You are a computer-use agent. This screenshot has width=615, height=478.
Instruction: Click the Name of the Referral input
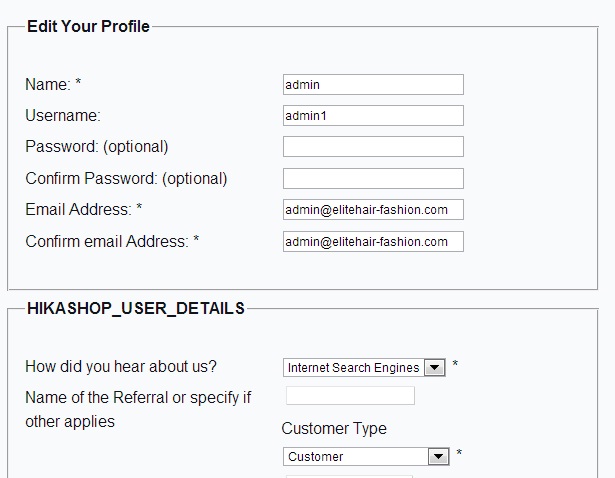(350, 396)
